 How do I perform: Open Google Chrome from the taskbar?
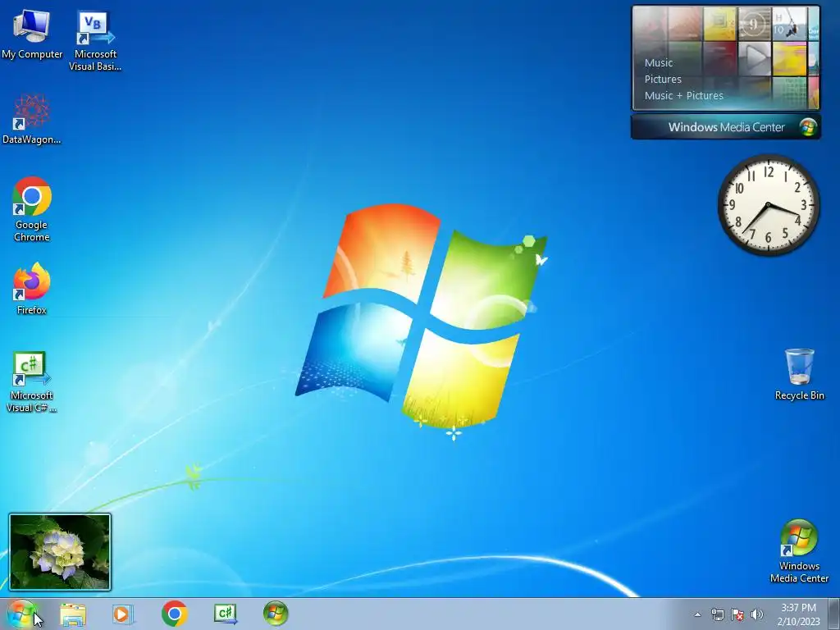174,614
